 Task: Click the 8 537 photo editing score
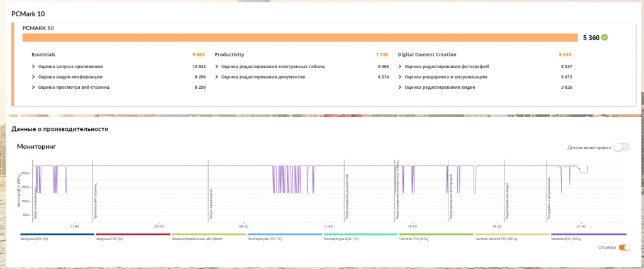click(x=567, y=66)
